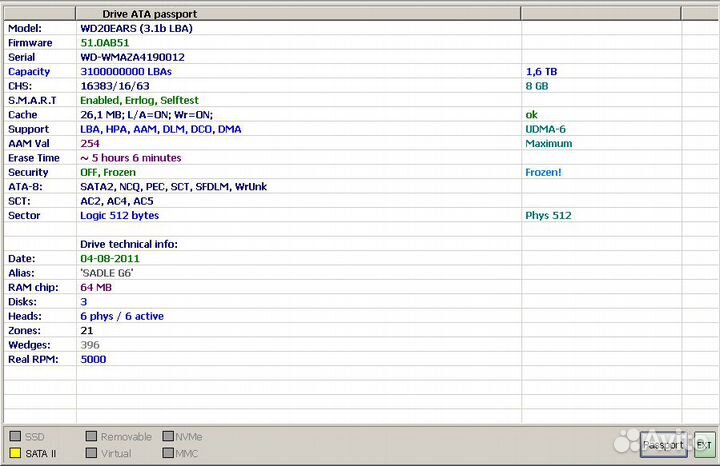
Task: Select the S.M.A.R.T row value
Action: click(138, 101)
